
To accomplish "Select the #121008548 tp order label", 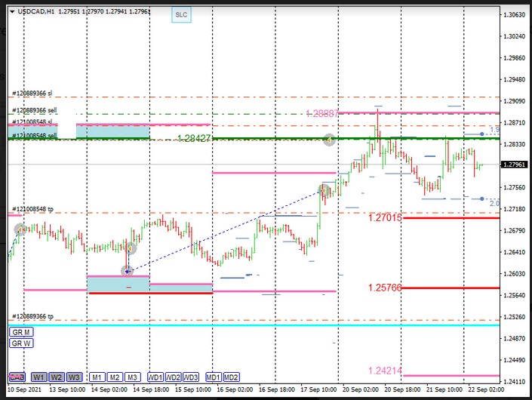I will coord(32,209).
